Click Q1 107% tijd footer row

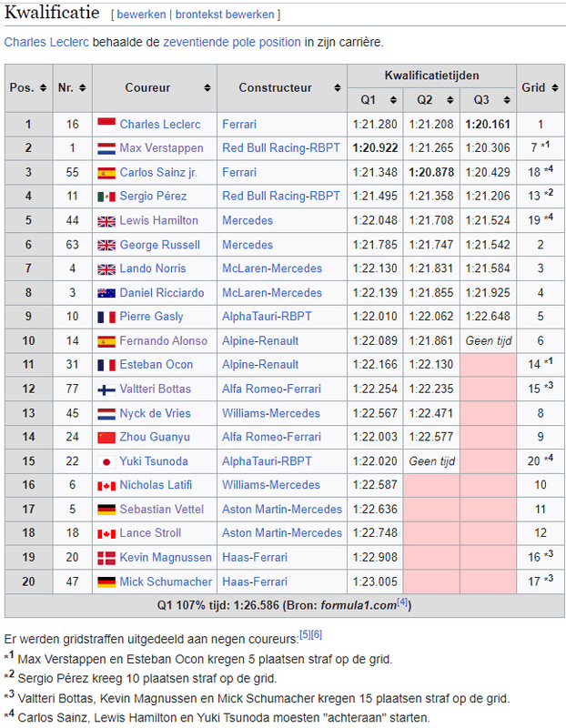285,605
